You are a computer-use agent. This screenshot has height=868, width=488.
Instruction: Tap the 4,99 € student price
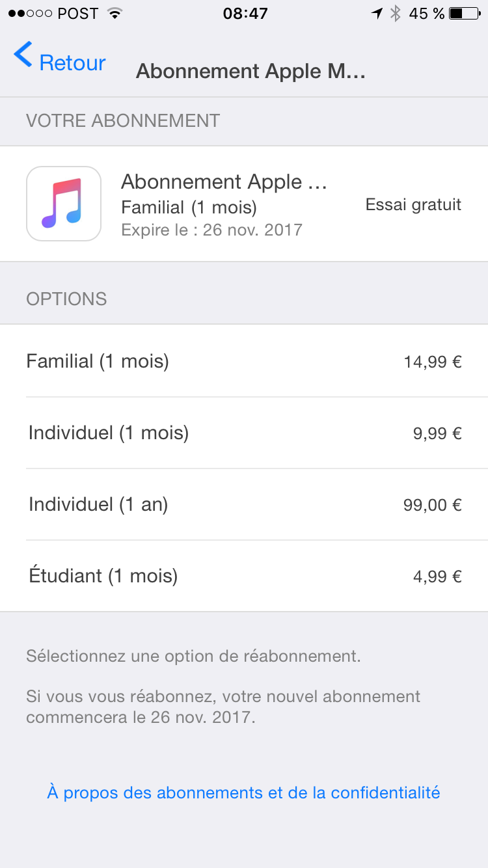437,576
